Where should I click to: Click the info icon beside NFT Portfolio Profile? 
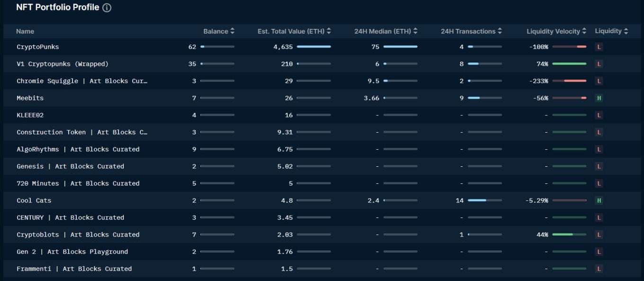(x=107, y=8)
